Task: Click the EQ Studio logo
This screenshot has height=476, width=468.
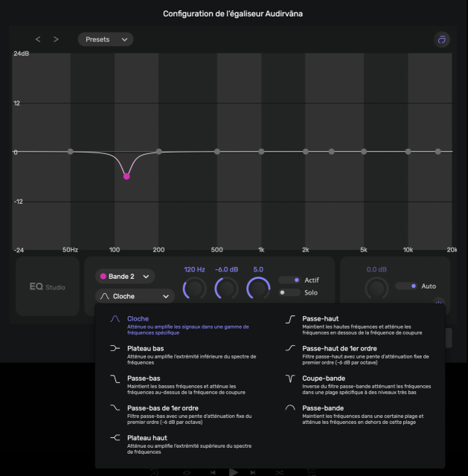Action: (48, 286)
